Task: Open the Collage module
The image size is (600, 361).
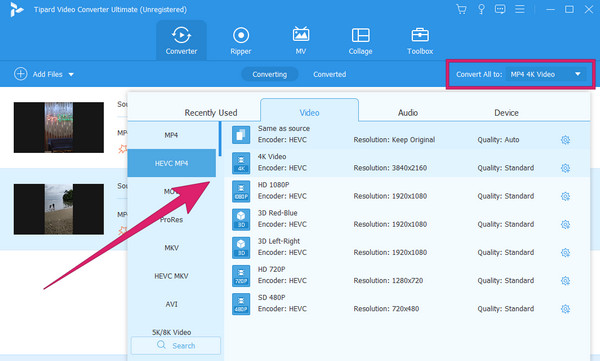Action: pos(360,41)
